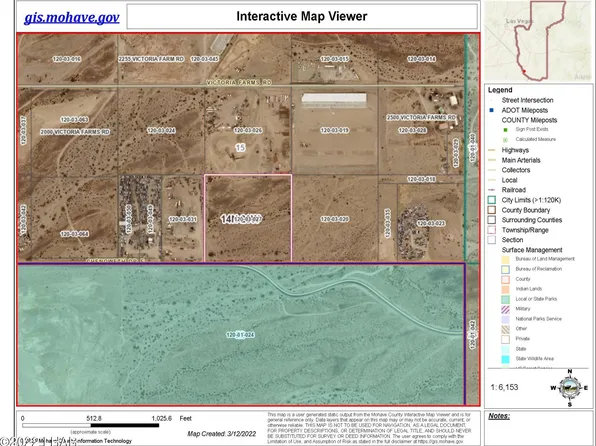The width and height of the screenshot is (596, 446).
Task: Click the Interactive Map Viewer title box
Action: click(x=302, y=16)
